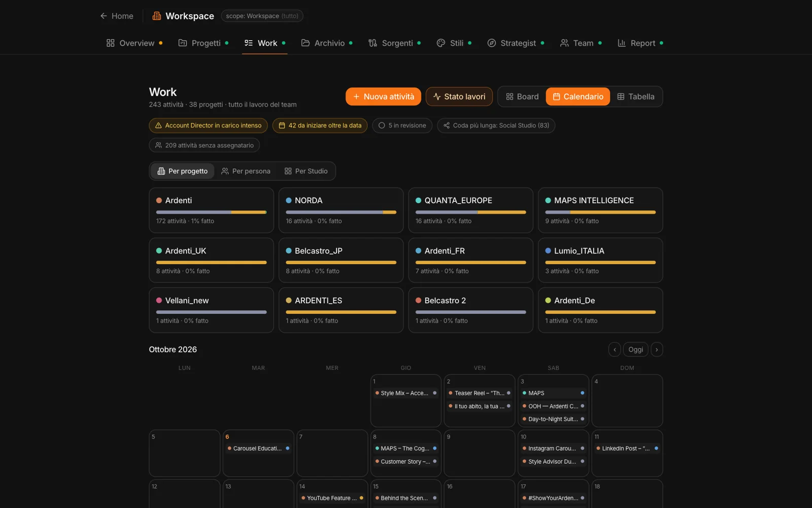Click Coda più lunga: Social Studio chip
This screenshot has height=508, width=812.
click(x=496, y=125)
